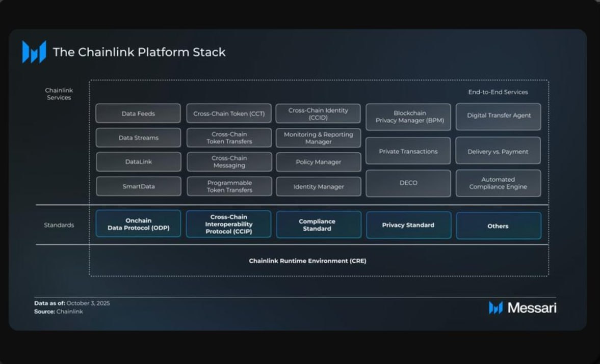Image resolution: width=600 pixels, height=364 pixels.
Task: Click Programmable Token Transfers box
Action: click(229, 186)
